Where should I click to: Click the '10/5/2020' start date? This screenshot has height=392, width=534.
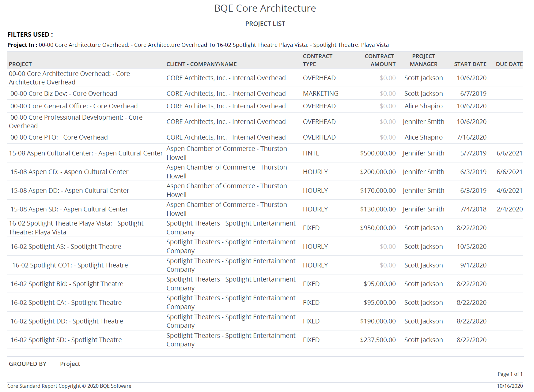(472, 247)
